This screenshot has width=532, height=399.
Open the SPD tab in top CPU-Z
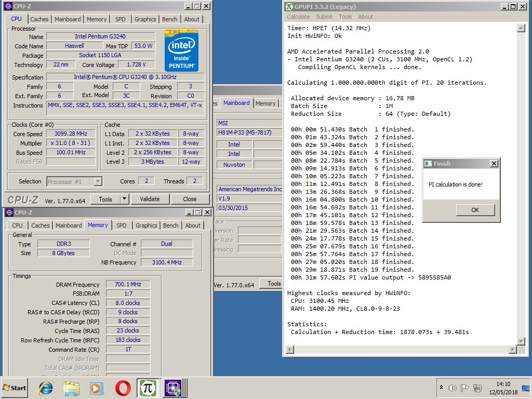pyautogui.click(x=121, y=19)
